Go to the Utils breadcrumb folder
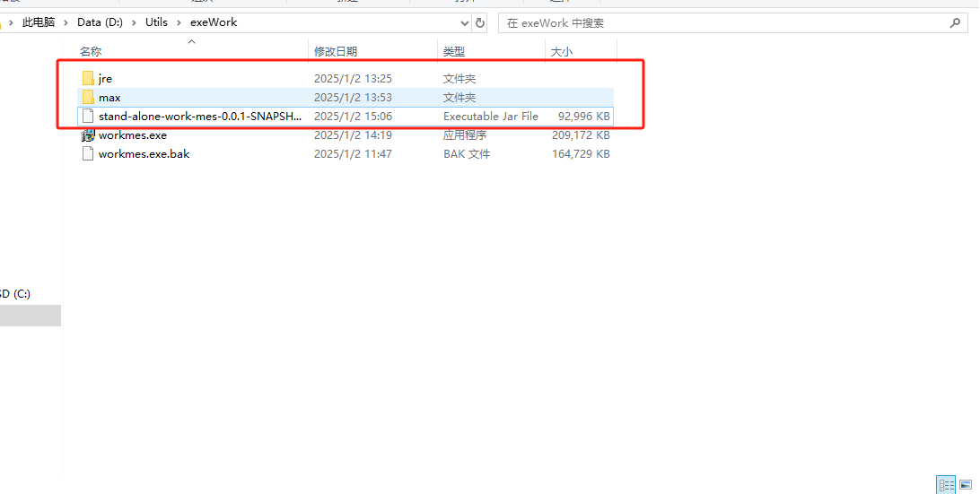Viewport: 980px width, 494px height. (156, 22)
